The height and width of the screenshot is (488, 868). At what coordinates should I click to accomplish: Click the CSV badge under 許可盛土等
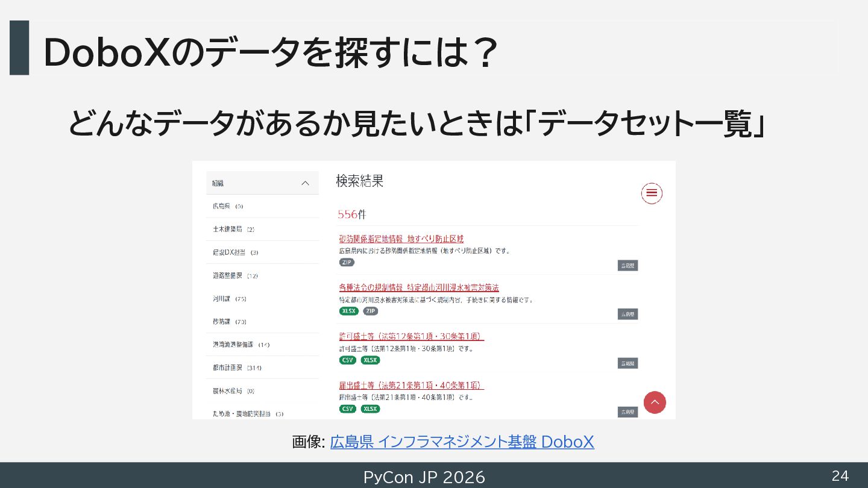(348, 360)
